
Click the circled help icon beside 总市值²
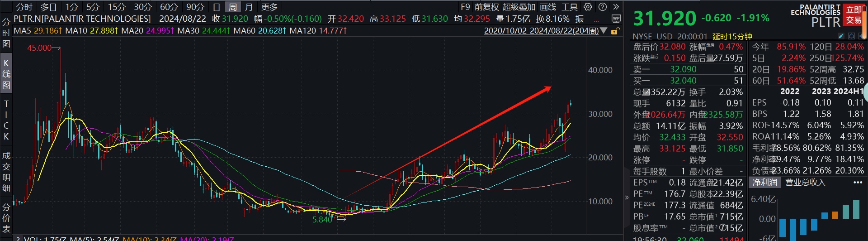pos(723,228)
